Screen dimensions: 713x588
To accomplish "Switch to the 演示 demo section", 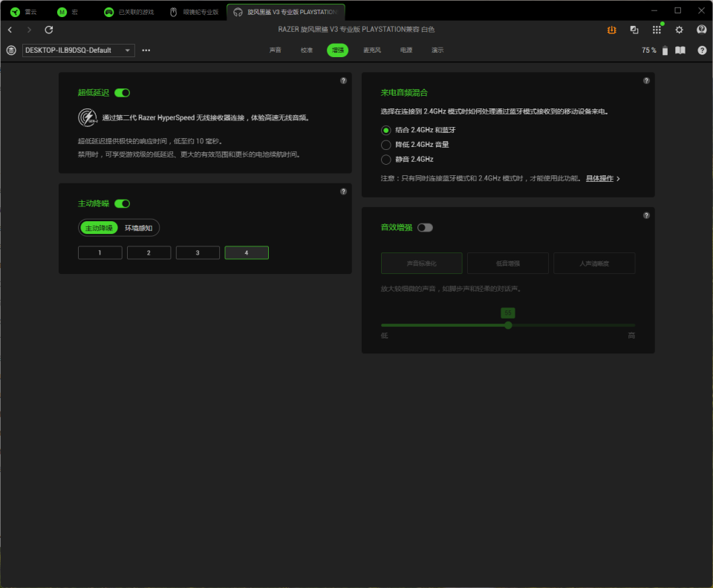I will point(437,50).
